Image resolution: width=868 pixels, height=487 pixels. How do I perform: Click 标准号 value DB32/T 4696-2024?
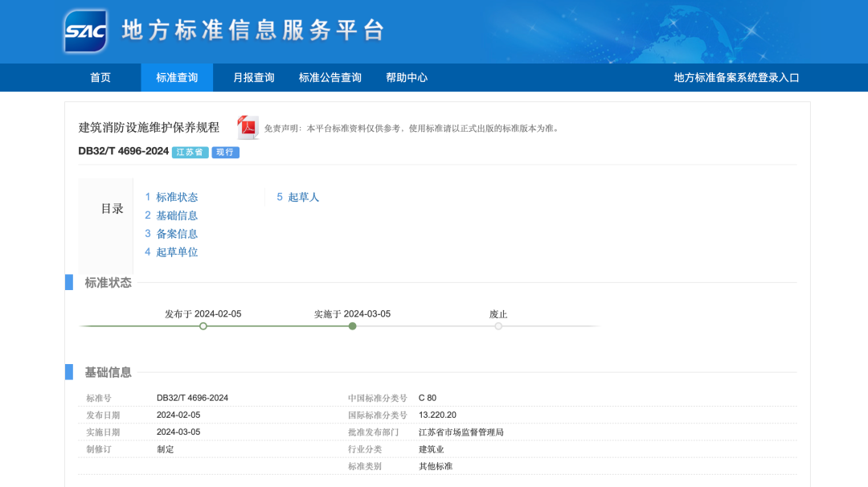[192, 398]
